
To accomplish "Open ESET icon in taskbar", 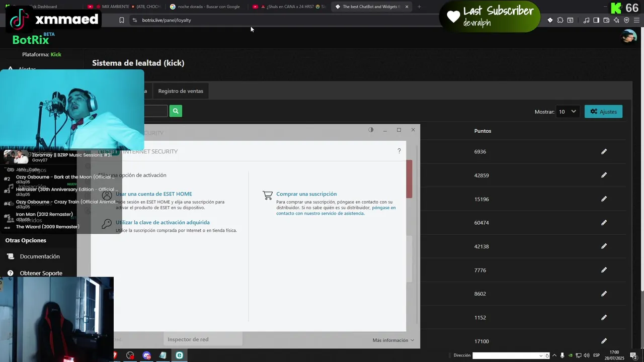I will coord(179,355).
